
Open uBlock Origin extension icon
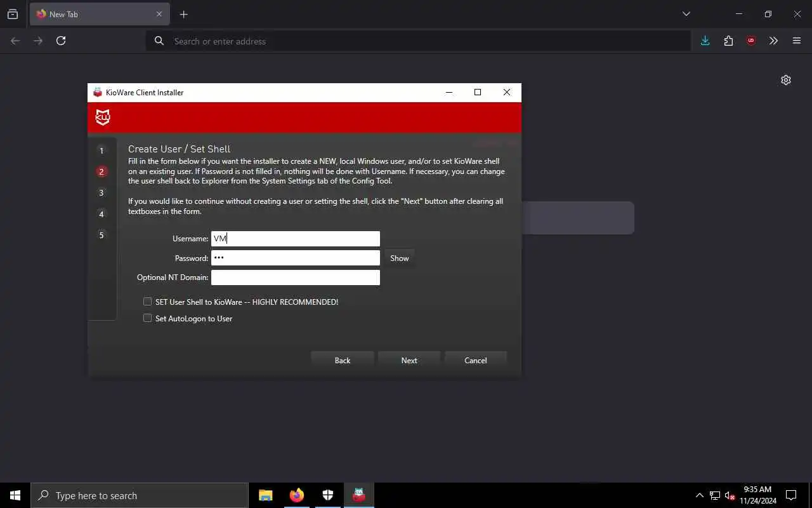[751, 41]
